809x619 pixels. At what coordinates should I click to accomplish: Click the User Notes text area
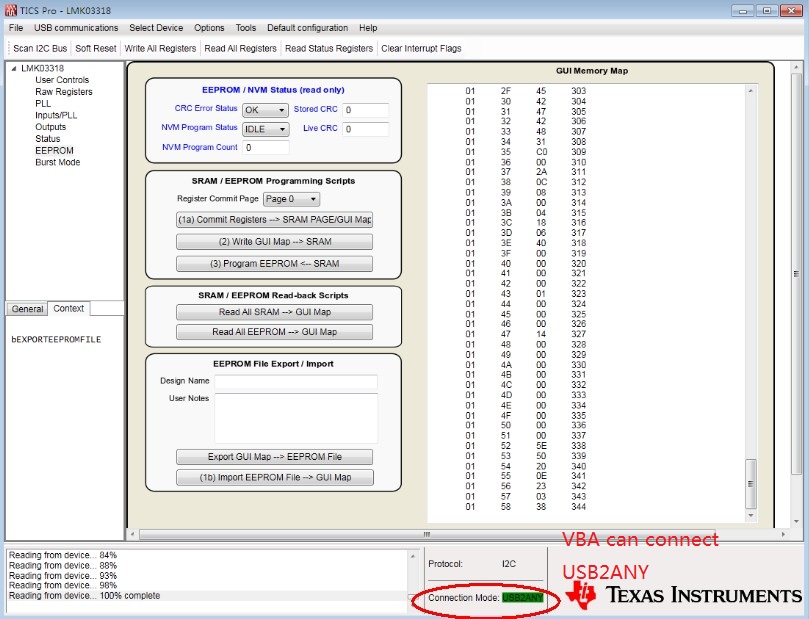point(296,418)
